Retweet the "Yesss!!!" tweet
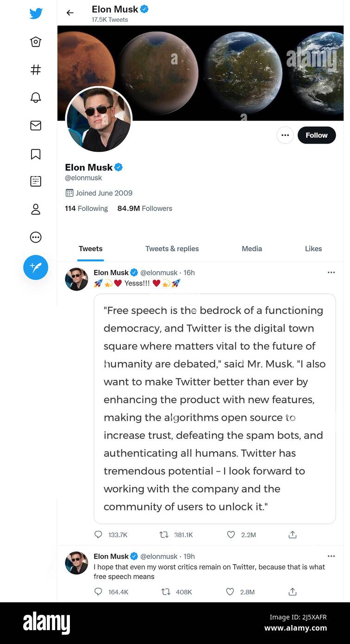Viewport: 350px width, 644px height. (x=164, y=535)
